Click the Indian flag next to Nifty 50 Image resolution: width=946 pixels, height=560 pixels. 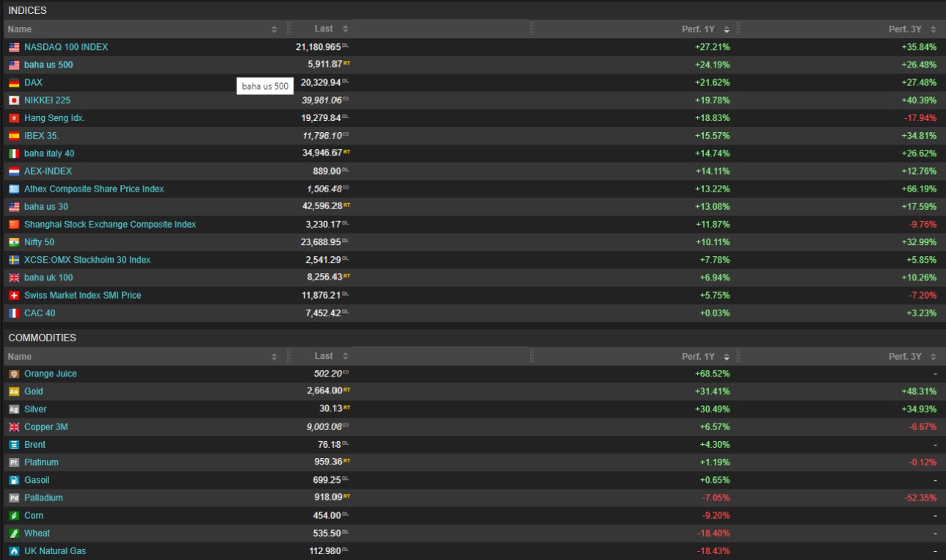point(14,242)
